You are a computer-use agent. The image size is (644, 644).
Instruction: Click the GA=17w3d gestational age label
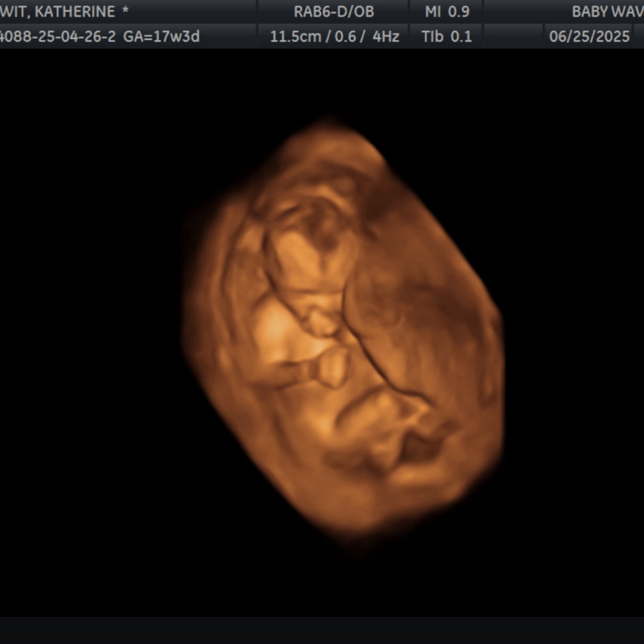[x=162, y=36]
